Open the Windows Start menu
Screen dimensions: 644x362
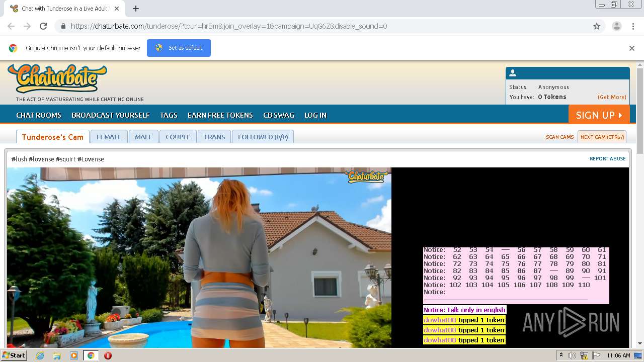click(14, 355)
